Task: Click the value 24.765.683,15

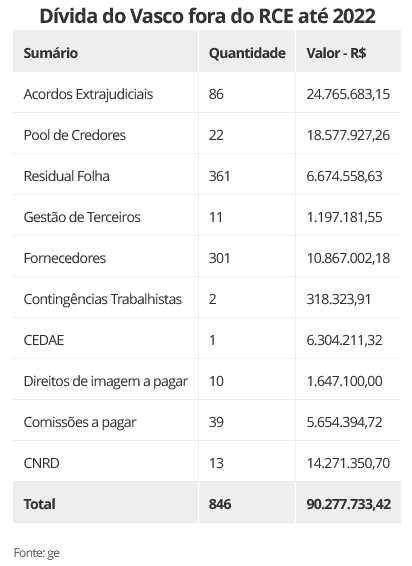Action: [x=348, y=94]
